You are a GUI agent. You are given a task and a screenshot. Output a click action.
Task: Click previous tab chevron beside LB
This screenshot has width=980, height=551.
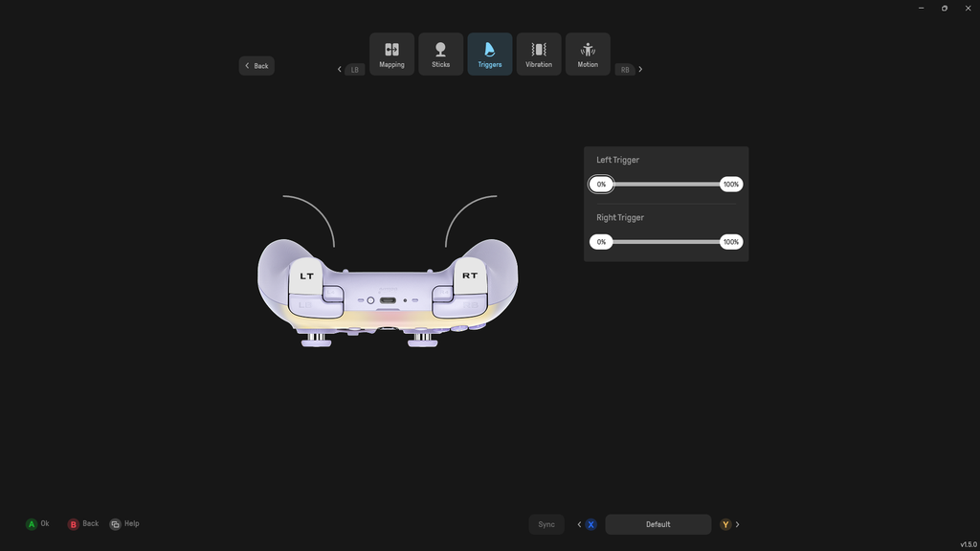340,69
